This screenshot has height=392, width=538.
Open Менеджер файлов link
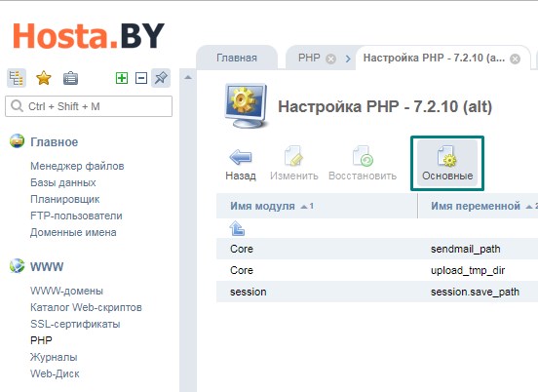77,166
